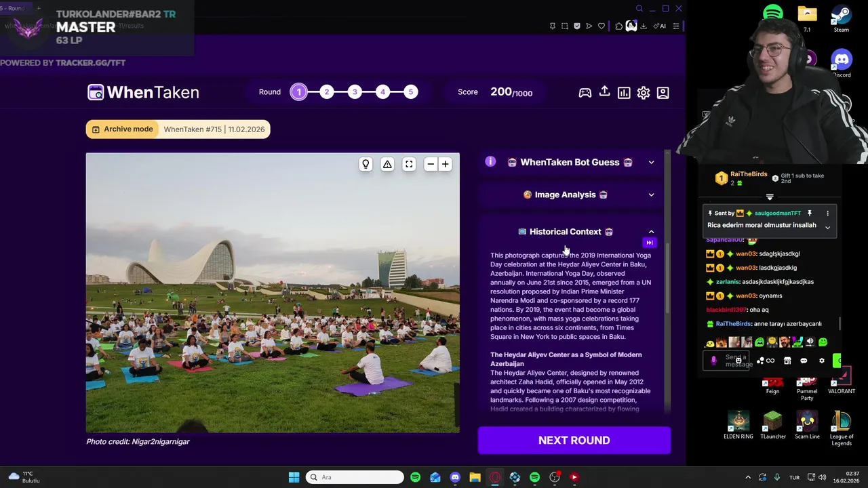Open League of Legends desktop shortcut
Screen dimensions: 868x488
pos(842,428)
